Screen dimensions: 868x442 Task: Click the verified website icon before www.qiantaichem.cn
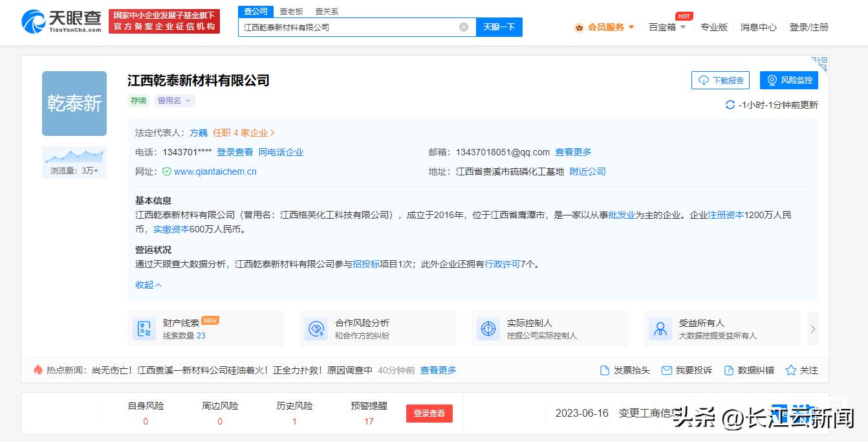[x=167, y=171]
